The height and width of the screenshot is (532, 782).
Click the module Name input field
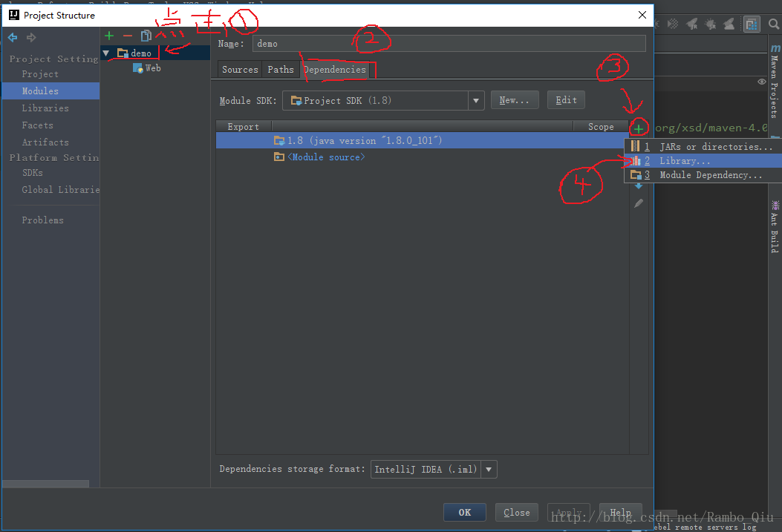point(449,44)
